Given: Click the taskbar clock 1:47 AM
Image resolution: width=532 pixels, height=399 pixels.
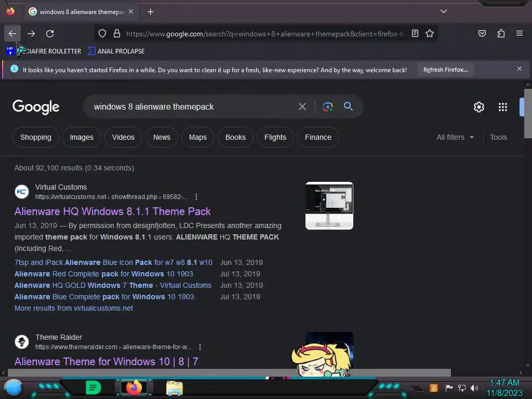Looking at the screenshot, I should click(504, 383).
